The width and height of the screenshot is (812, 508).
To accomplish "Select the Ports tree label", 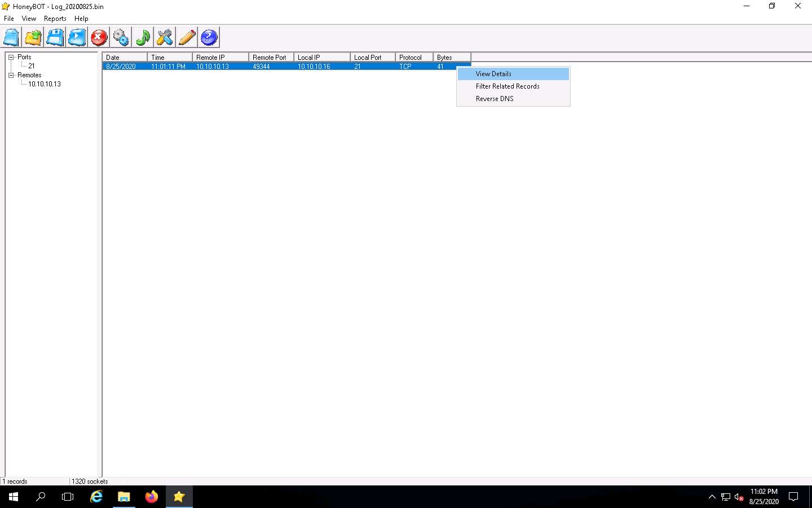I will click(24, 57).
